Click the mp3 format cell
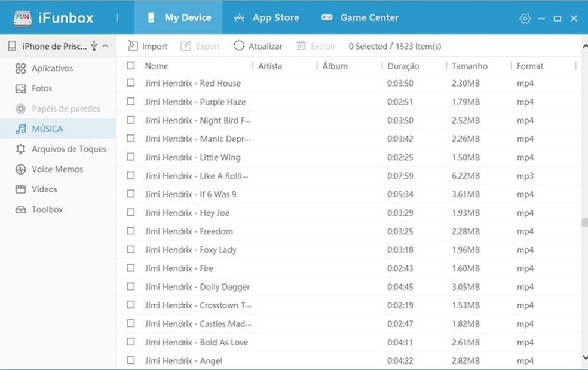This screenshot has width=588, height=370. (525, 176)
